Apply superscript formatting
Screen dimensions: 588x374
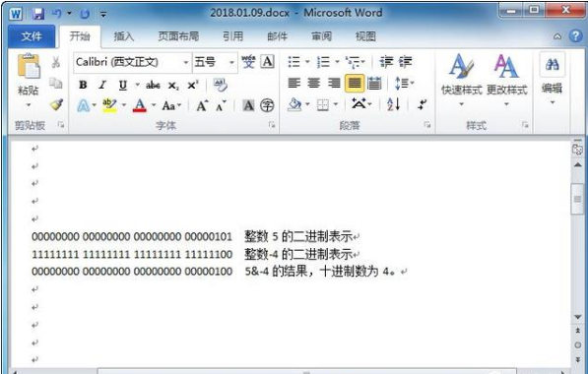click(193, 85)
